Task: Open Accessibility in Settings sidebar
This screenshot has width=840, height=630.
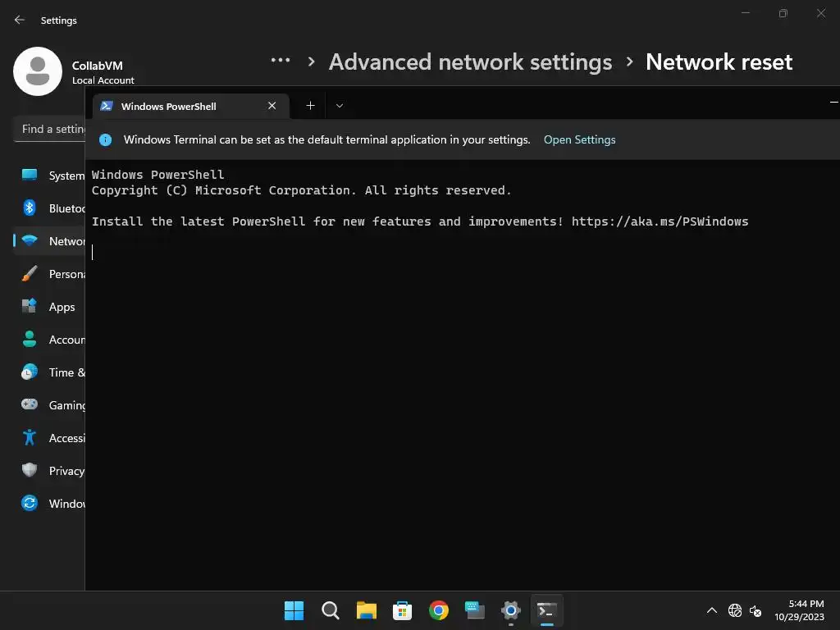Action: (49, 438)
